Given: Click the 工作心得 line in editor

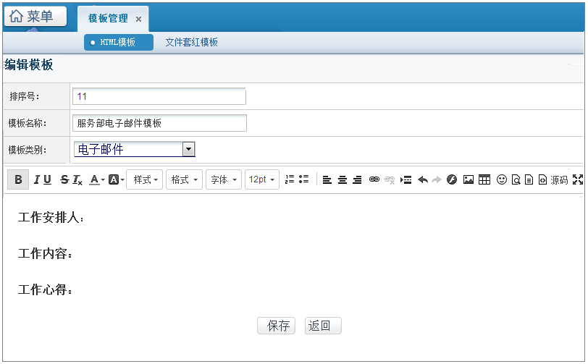Looking at the screenshot, I should (45, 289).
